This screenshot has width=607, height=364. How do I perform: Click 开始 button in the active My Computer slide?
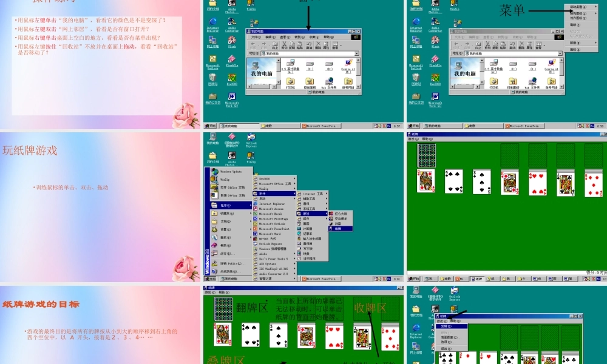(x=210, y=126)
